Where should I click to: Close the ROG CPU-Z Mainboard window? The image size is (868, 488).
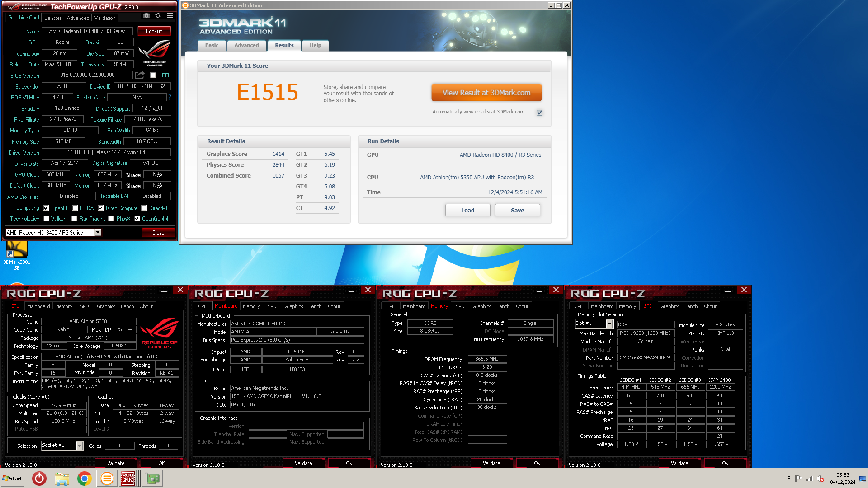[x=368, y=290]
